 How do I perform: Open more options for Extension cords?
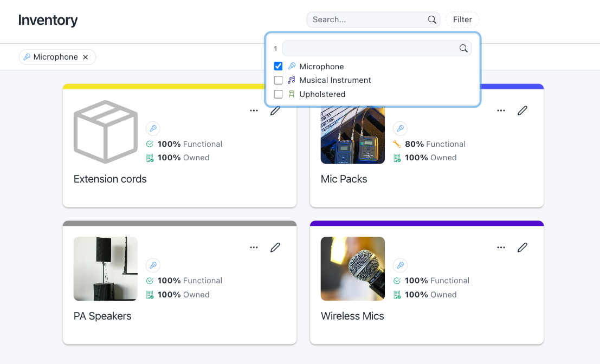pos(254,110)
